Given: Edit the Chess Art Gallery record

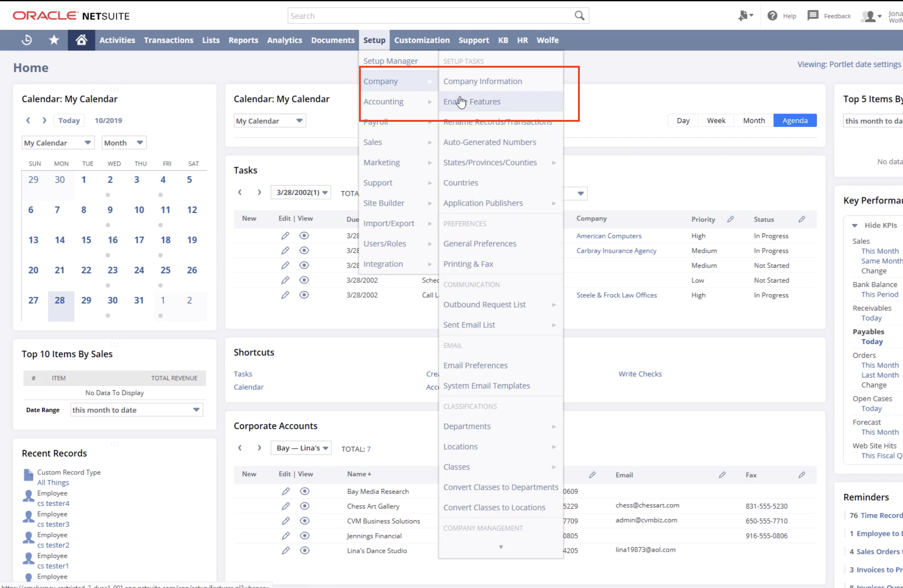Looking at the screenshot, I should [285, 506].
